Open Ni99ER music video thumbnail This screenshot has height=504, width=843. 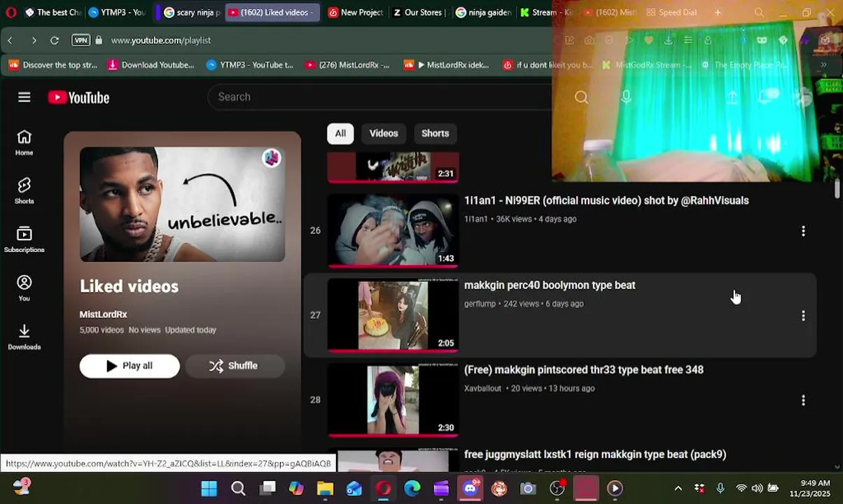click(x=393, y=231)
